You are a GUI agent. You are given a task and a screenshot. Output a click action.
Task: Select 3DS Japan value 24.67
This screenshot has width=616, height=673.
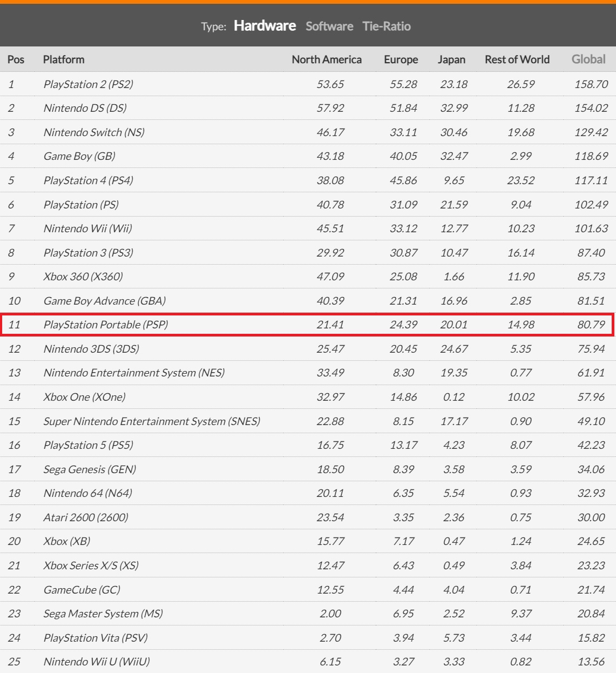pyautogui.click(x=454, y=349)
